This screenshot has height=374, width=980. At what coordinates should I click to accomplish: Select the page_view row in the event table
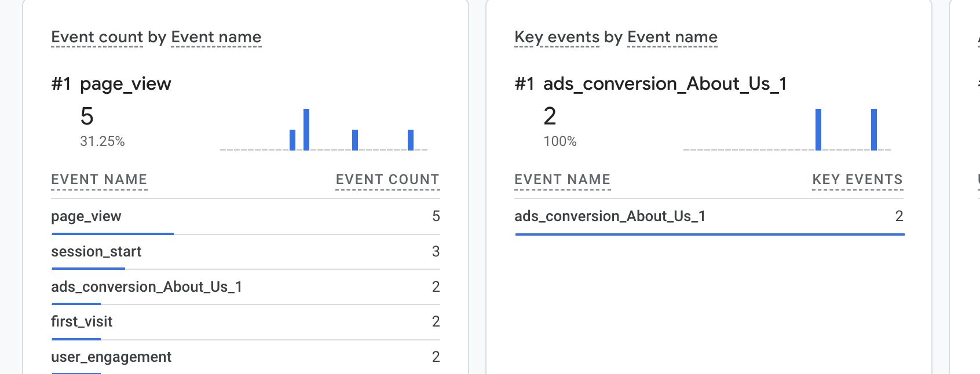(86, 217)
